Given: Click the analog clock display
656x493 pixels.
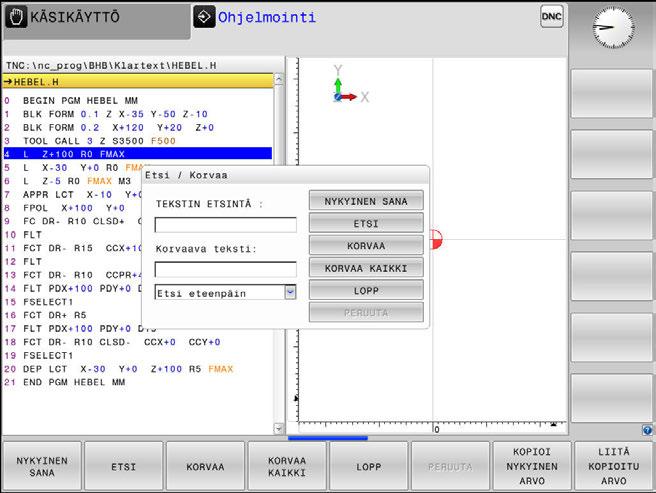Looking at the screenshot, I should click(x=613, y=28).
